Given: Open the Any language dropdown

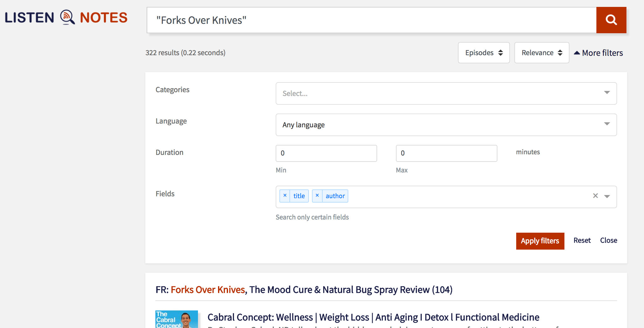Looking at the screenshot, I should pyautogui.click(x=446, y=125).
